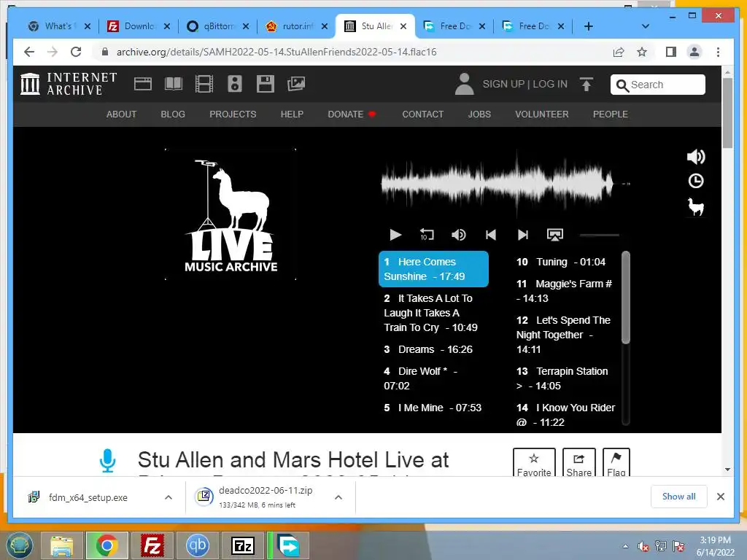Open the DONATE link
The height and width of the screenshot is (560, 747).
click(352, 114)
